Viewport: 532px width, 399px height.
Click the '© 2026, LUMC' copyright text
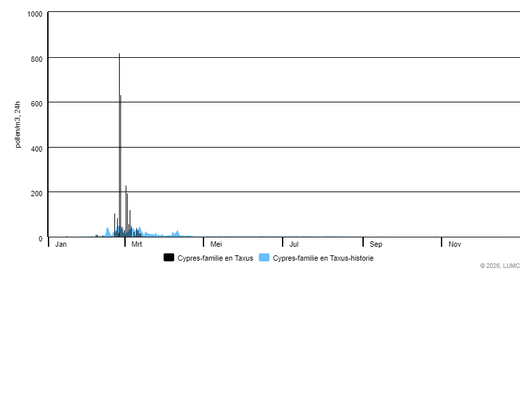[499, 265]
